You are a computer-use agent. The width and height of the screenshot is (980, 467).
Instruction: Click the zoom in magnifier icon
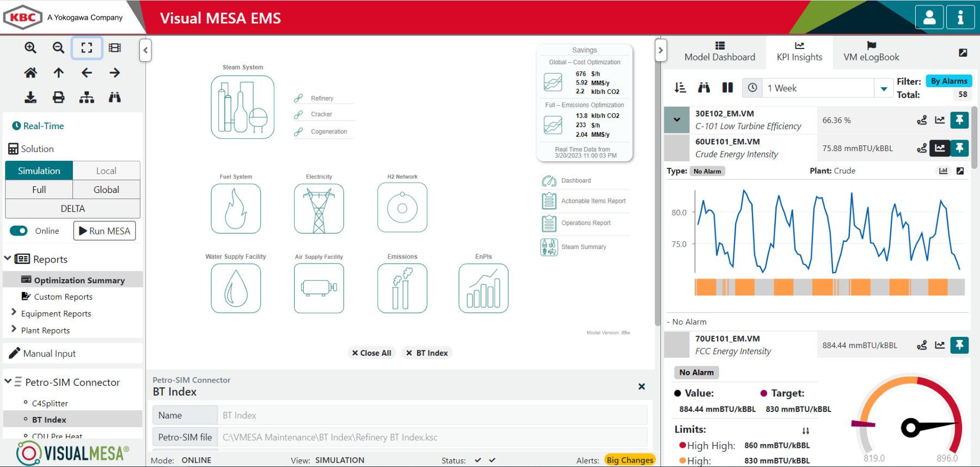pos(30,48)
